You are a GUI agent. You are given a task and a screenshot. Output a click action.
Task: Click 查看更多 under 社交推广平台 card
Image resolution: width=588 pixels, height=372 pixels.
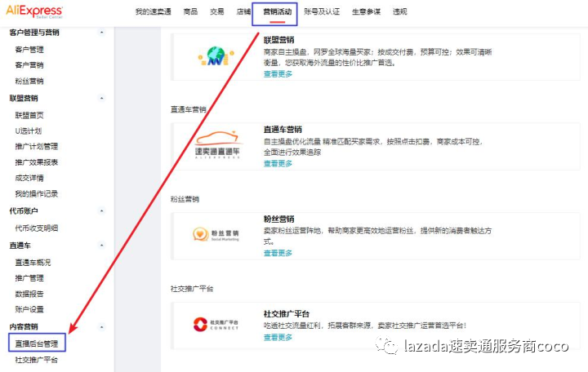click(x=278, y=337)
